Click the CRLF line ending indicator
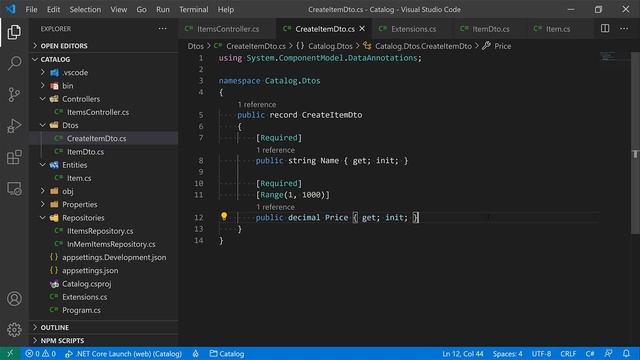 [568, 353]
